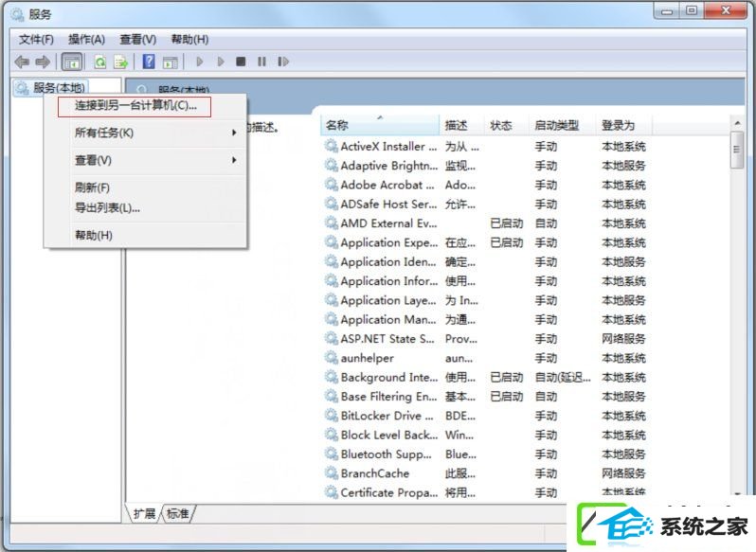Click the Export list toolbar icon
This screenshot has width=756, height=552.
click(120, 62)
